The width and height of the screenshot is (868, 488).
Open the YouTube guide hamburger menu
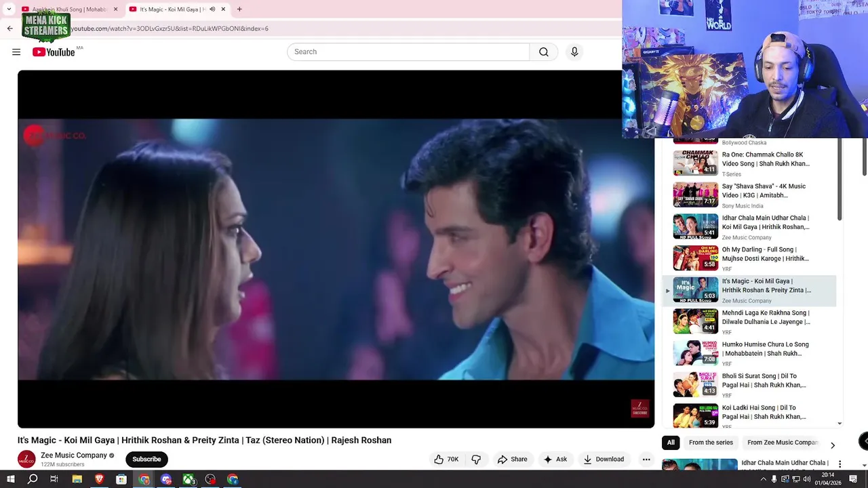coord(16,52)
